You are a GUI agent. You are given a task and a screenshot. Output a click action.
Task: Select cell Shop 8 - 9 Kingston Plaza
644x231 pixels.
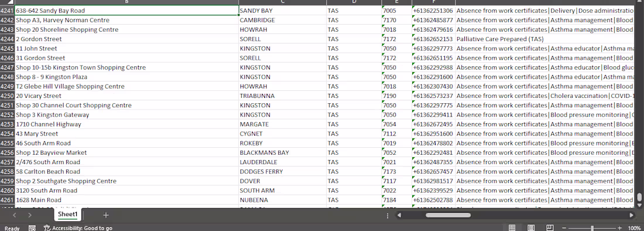click(126, 77)
